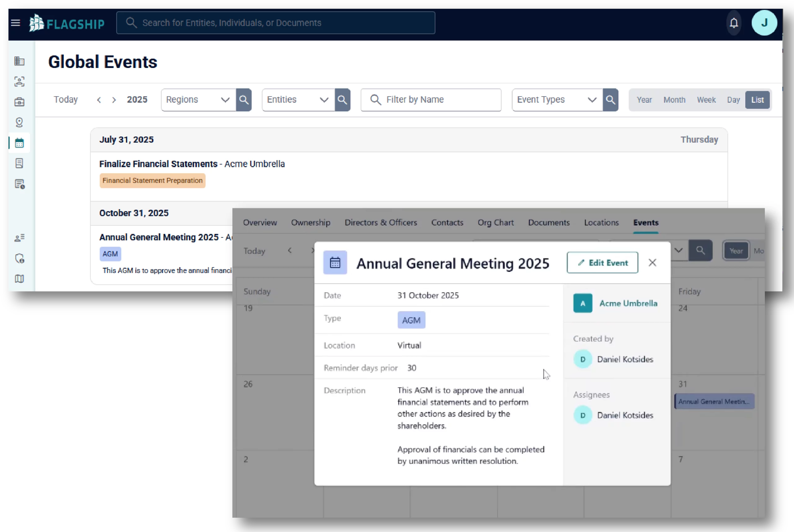This screenshot has height=532, width=794.
Task: Open the individuals icon in sidebar
Action: [x=19, y=81]
